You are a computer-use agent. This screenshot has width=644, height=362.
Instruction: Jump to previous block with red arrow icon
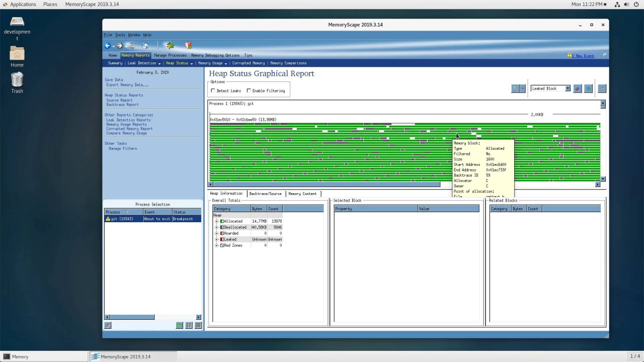click(x=577, y=88)
